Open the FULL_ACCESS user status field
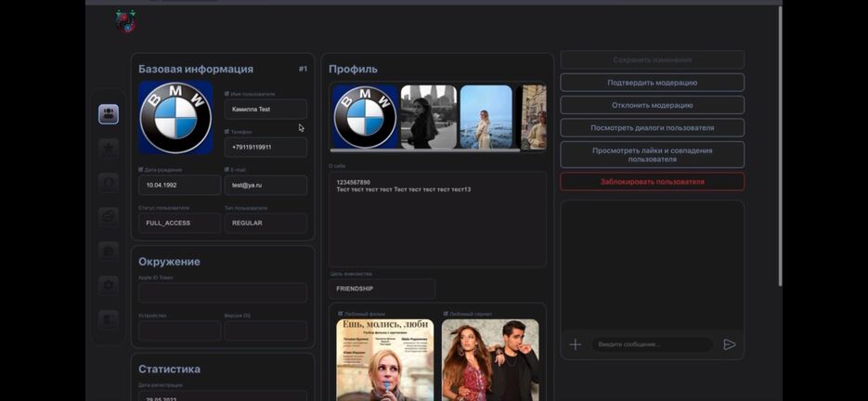 point(179,223)
